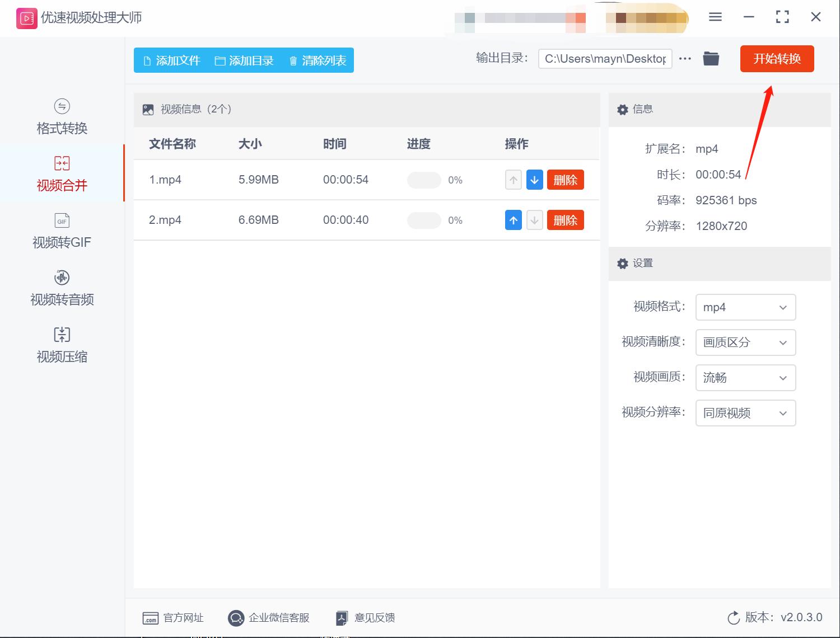Open the 视频格式 dropdown

click(x=745, y=307)
